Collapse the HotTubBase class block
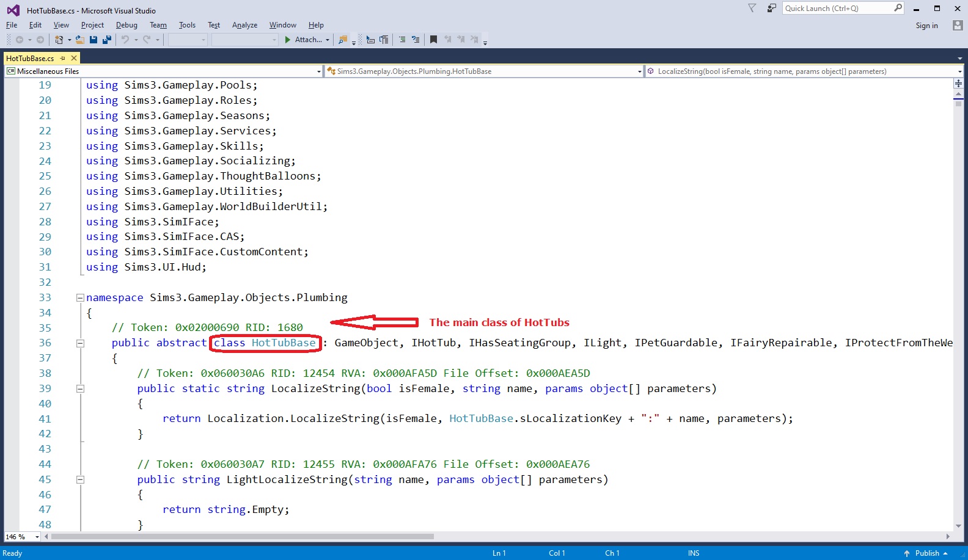The width and height of the screenshot is (968, 560). coord(80,343)
